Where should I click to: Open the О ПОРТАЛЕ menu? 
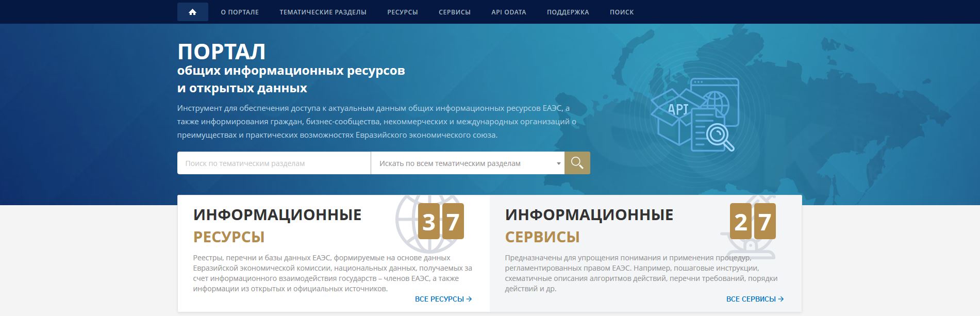click(240, 12)
